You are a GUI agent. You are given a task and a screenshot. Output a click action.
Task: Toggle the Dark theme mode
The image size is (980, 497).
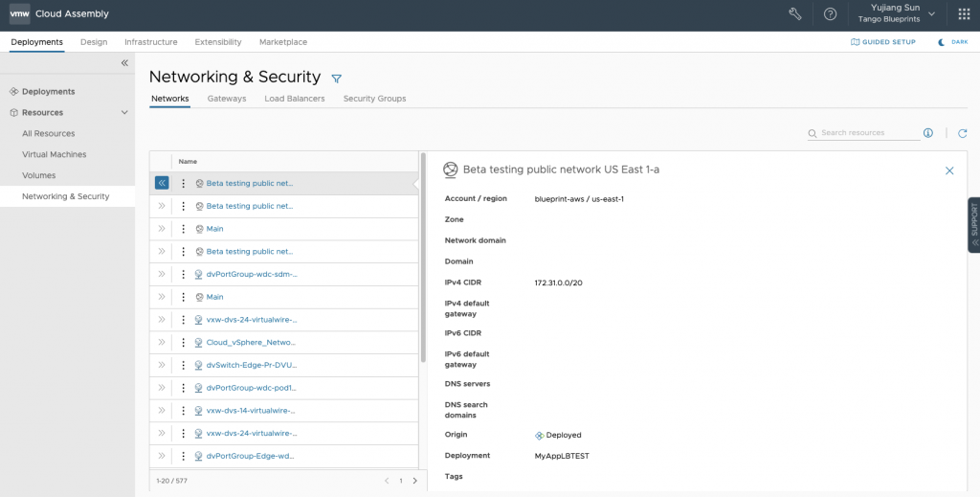(x=953, y=42)
